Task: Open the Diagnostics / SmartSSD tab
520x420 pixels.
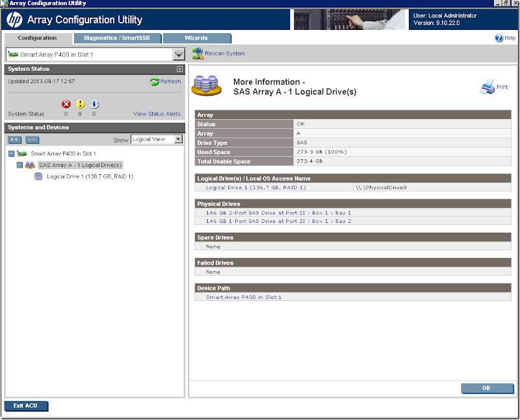Action: tap(118, 38)
